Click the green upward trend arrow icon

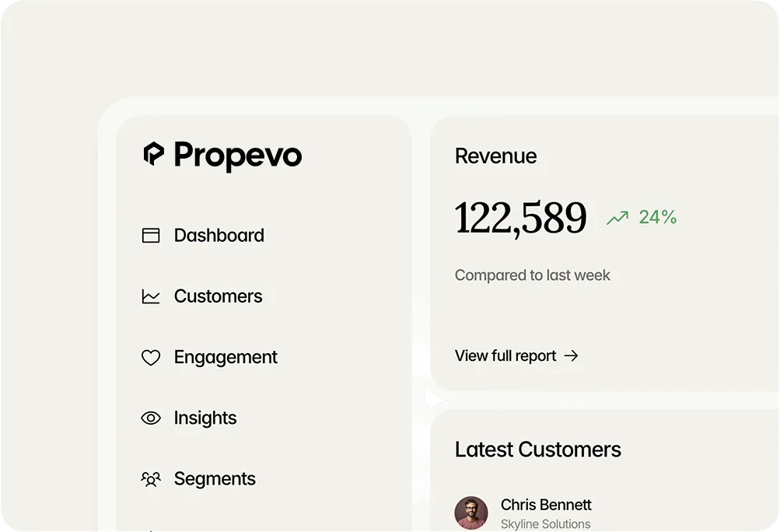click(617, 218)
